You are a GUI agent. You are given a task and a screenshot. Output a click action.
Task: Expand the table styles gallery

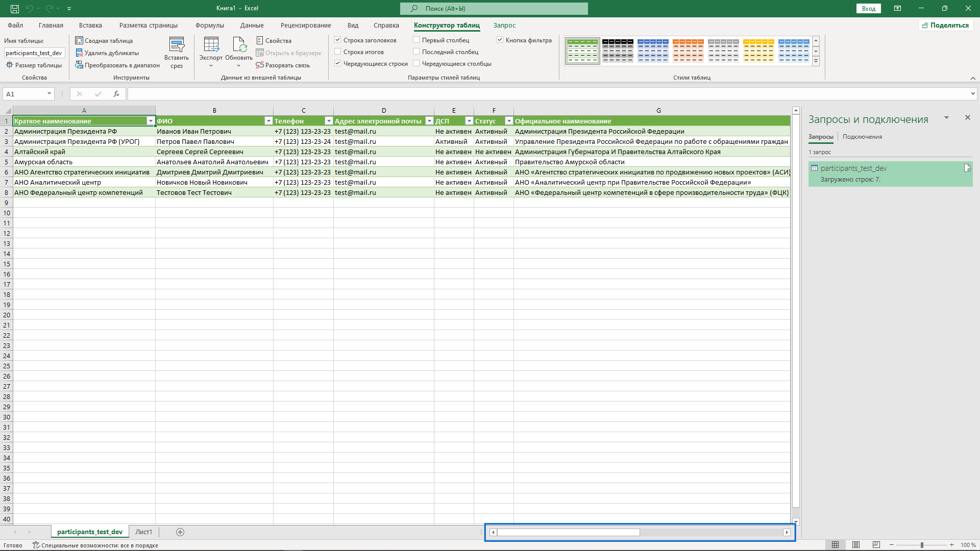[816, 61]
